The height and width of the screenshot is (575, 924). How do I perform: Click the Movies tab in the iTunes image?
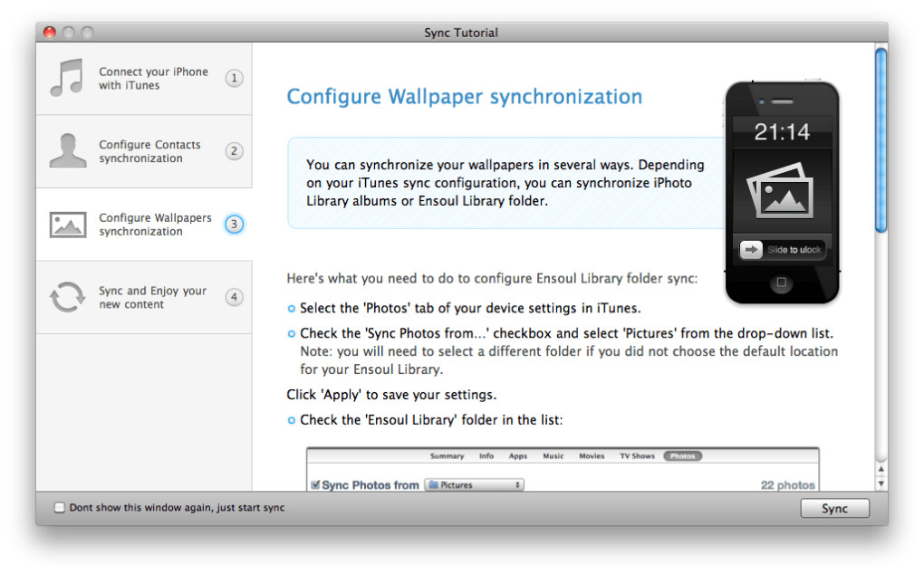(x=592, y=456)
